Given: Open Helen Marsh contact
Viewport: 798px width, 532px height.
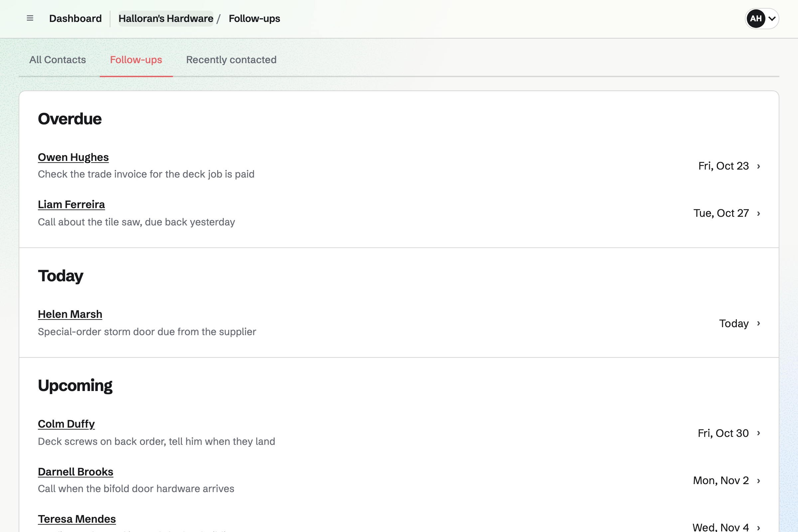Looking at the screenshot, I should pos(70,314).
